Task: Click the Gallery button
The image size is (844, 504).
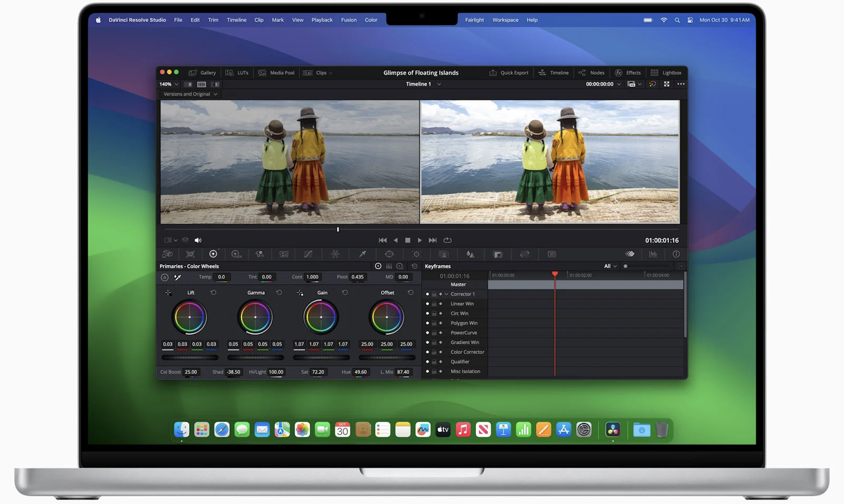Action: [202, 73]
